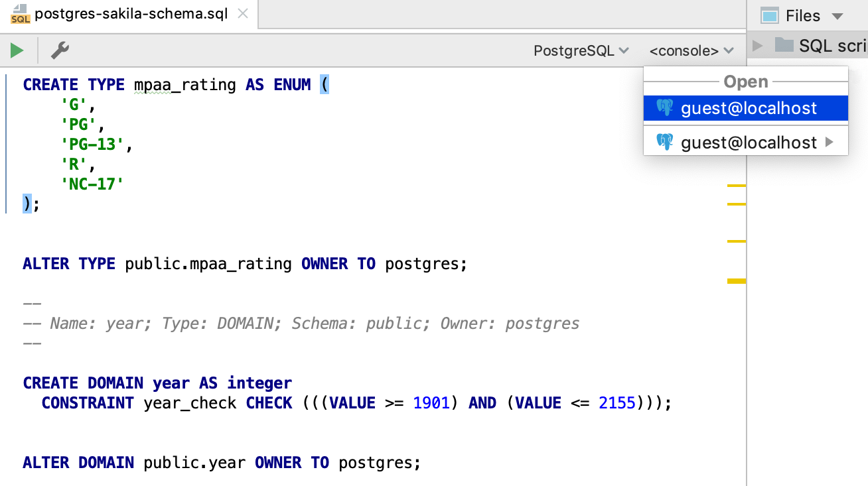The image size is (868, 486).
Task: Click the number 2155 in the CHECK
Action: pos(617,403)
